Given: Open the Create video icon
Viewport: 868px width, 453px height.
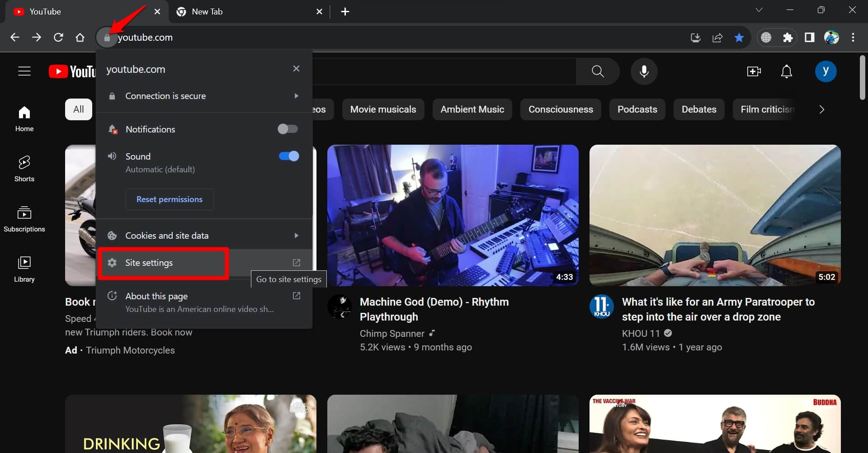Looking at the screenshot, I should (x=754, y=71).
